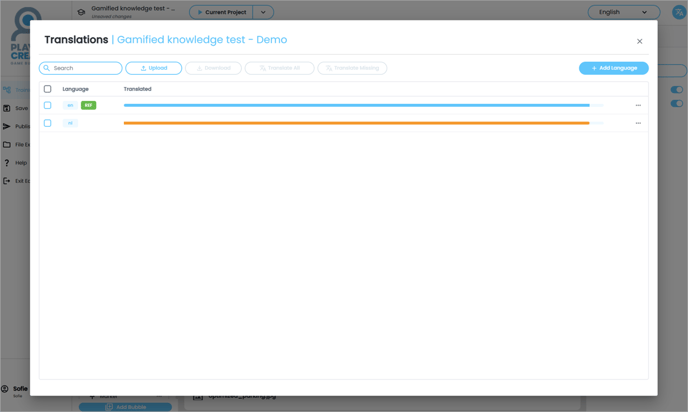Click the Publish icon in sidebar
The width and height of the screenshot is (688, 412).
[x=7, y=126]
